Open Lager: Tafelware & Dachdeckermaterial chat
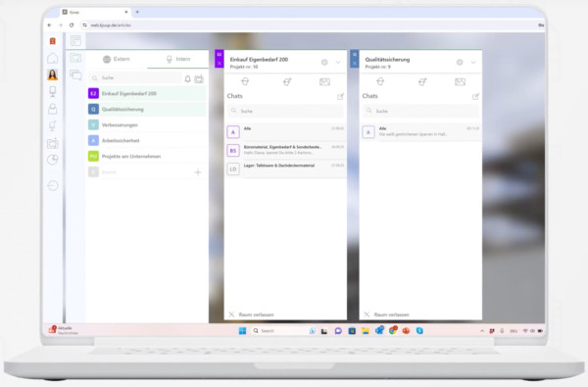This screenshot has width=588, height=387. pyautogui.click(x=285, y=169)
